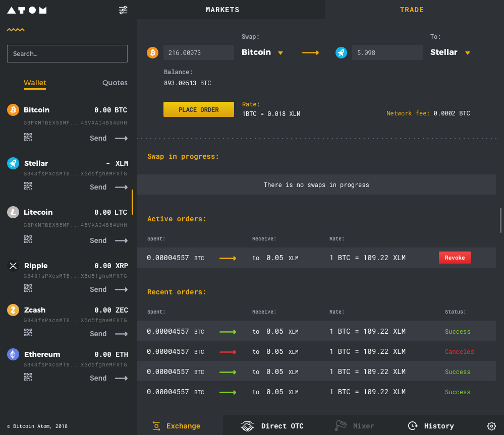Show the Litecoin wallet QR code
The height and width of the screenshot is (435, 504).
click(28, 239)
